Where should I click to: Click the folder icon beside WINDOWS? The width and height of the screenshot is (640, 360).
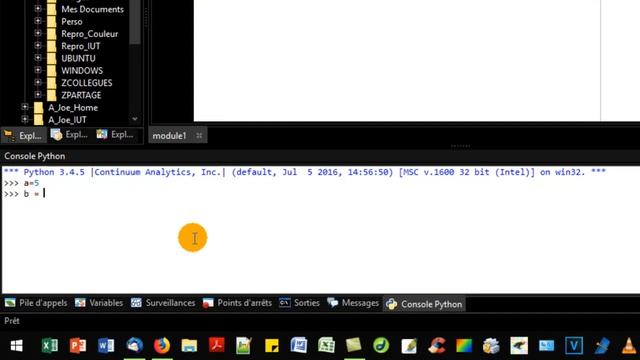point(51,70)
